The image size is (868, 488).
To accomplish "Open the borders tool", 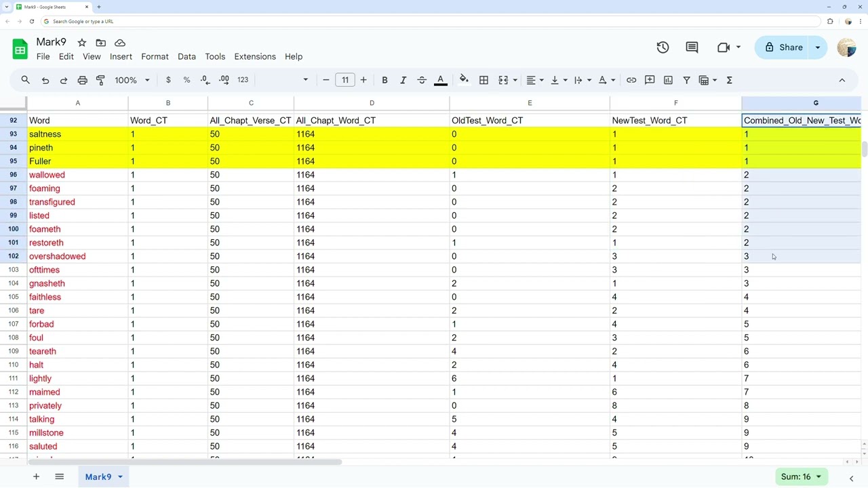I will point(484,80).
